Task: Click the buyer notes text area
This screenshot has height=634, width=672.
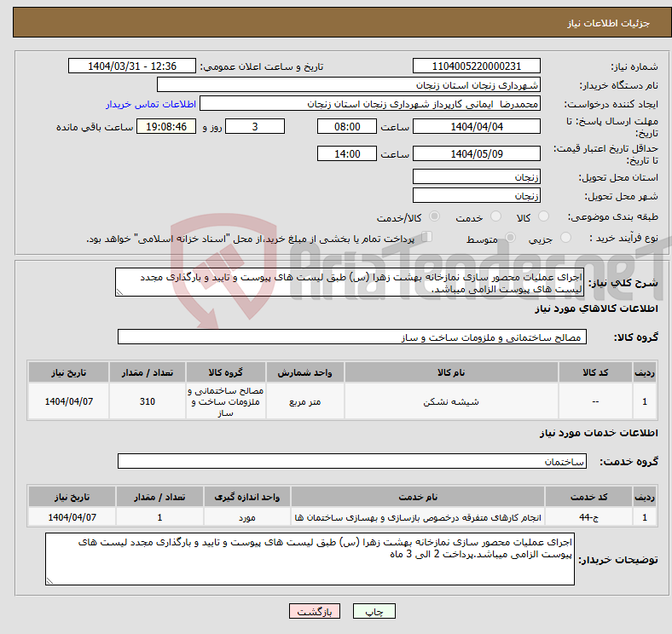Action: tap(310, 559)
